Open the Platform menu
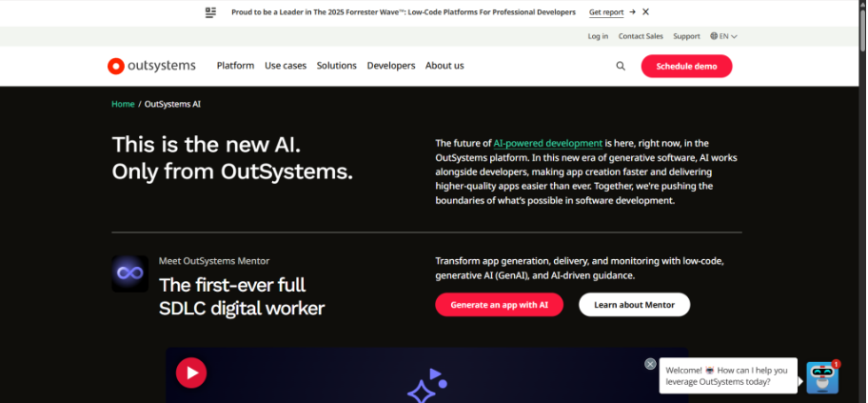Image resolution: width=868 pixels, height=403 pixels. coord(235,66)
